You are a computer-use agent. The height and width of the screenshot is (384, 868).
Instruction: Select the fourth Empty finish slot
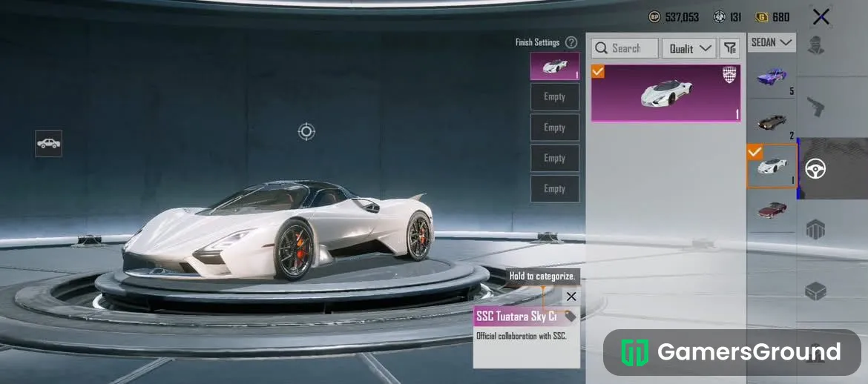click(555, 189)
